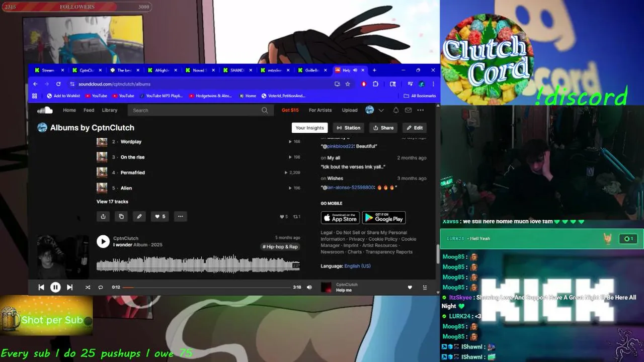The image size is (644, 362).
Task: Open the SoundCloud Feed nav item
Action: coord(89,110)
